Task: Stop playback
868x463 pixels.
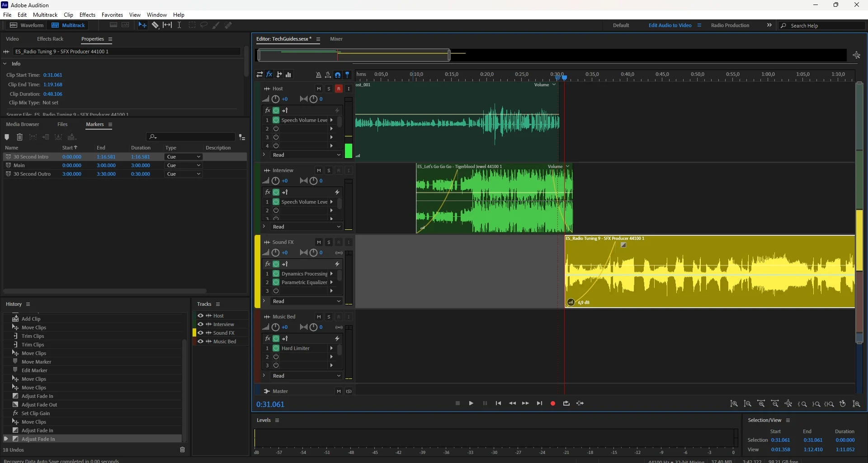Action: 458,403
